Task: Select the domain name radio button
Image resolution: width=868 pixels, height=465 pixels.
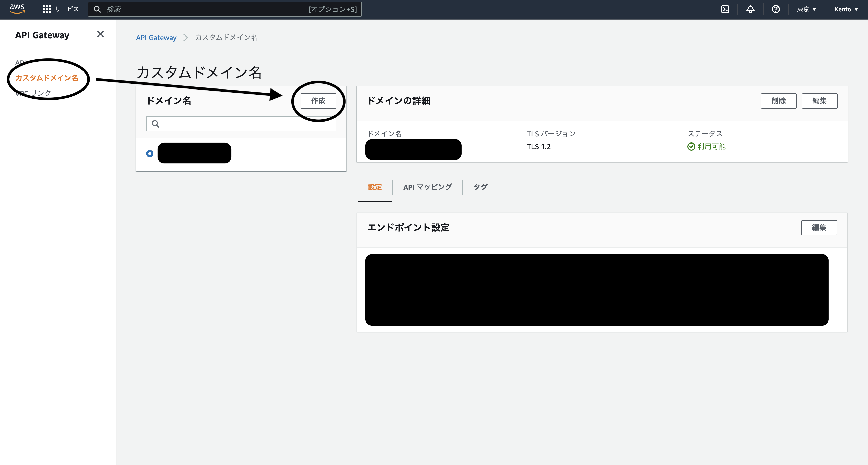Action: 149,153
